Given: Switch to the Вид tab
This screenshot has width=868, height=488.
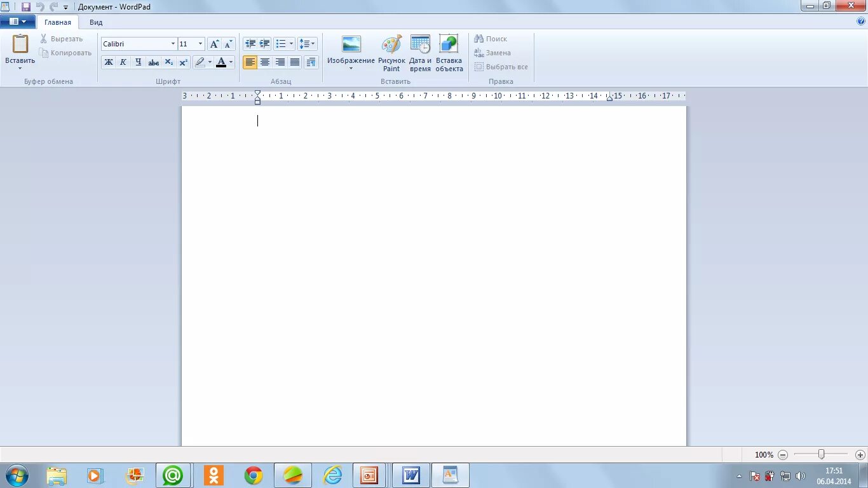Looking at the screenshot, I should coord(96,22).
